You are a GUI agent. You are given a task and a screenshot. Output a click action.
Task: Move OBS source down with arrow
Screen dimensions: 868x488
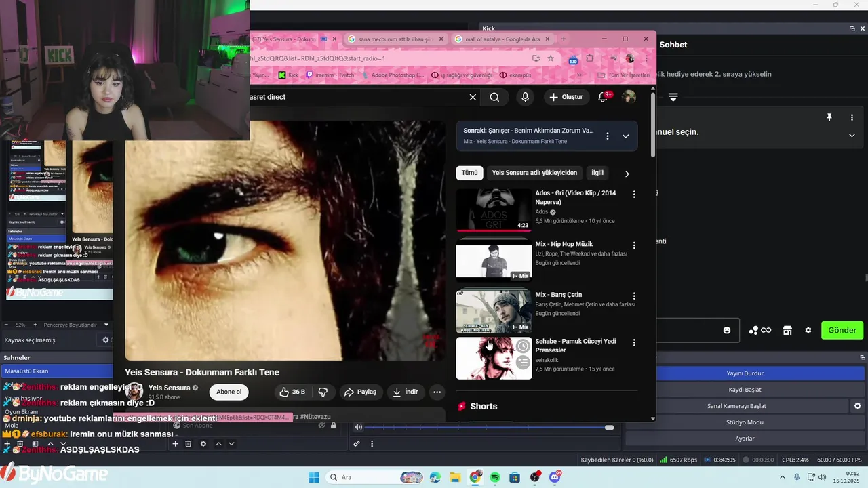pyautogui.click(x=231, y=444)
